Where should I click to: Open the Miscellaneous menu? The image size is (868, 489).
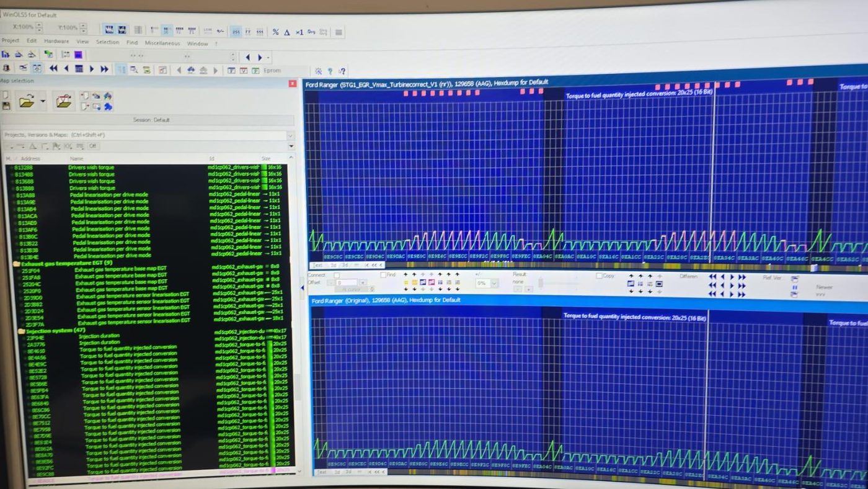coord(162,43)
